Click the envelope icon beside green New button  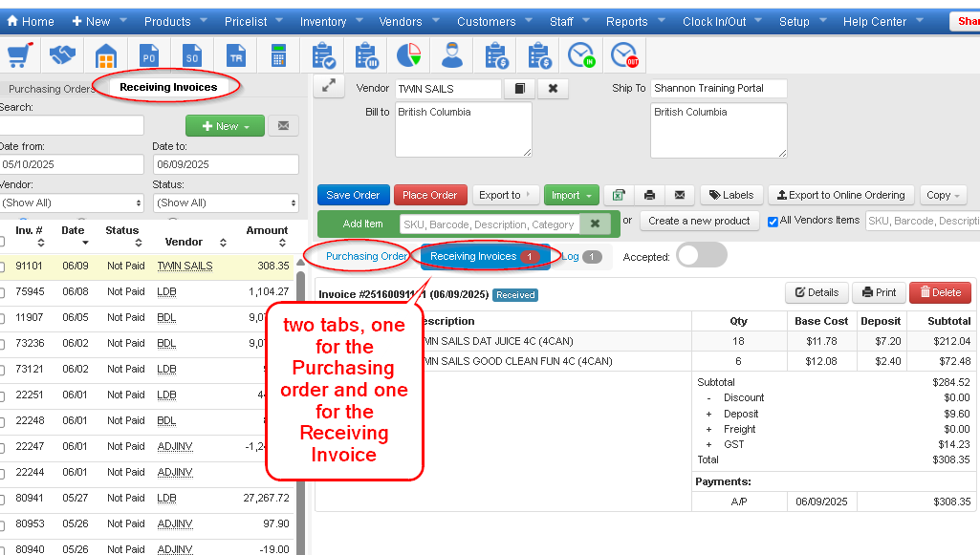[x=283, y=125]
